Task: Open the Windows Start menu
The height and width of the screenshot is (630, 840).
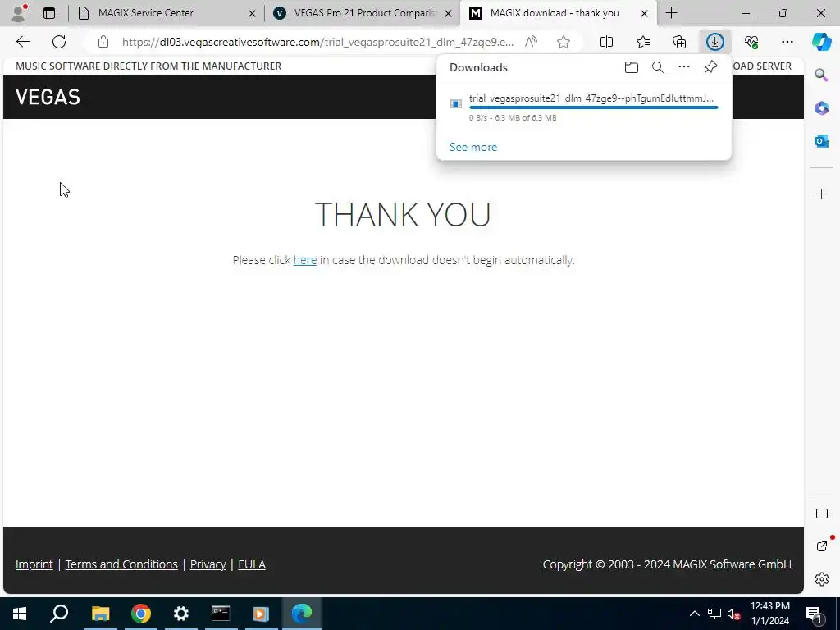Action: 20,614
